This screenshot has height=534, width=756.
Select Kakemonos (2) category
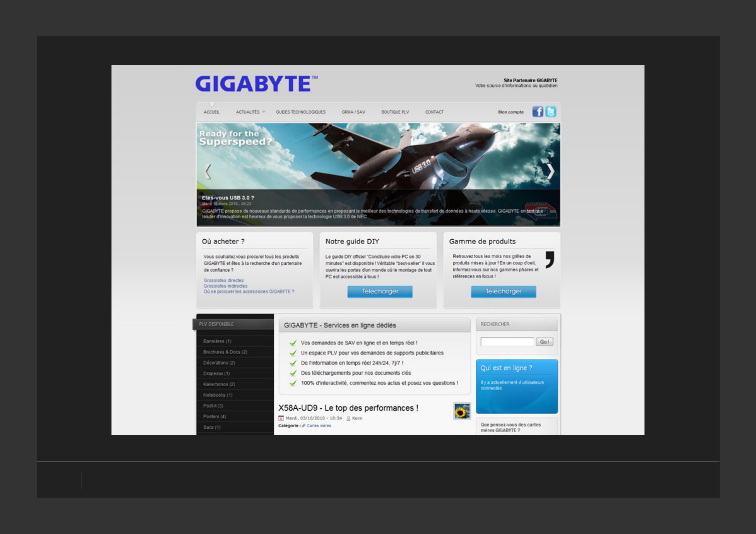tap(219, 384)
